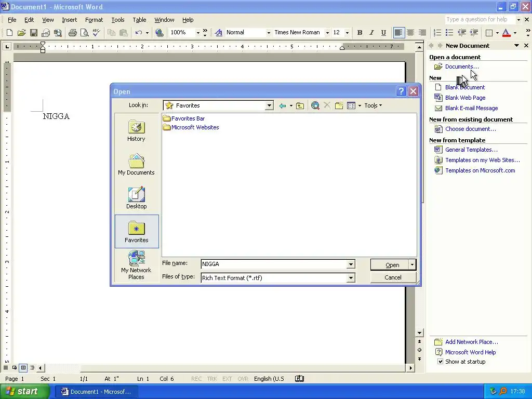The width and height of the screenshot is (532, 399).
Task: Click the Print icon in the toolbar
Action: pyautogui.click(x=72, y=33)
